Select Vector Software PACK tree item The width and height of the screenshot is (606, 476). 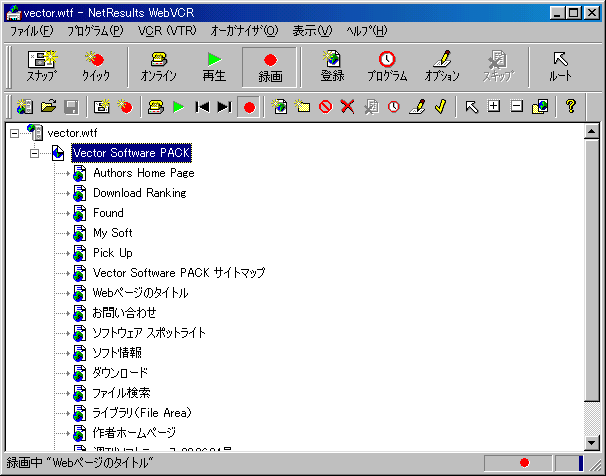click(x=131, y=153)
